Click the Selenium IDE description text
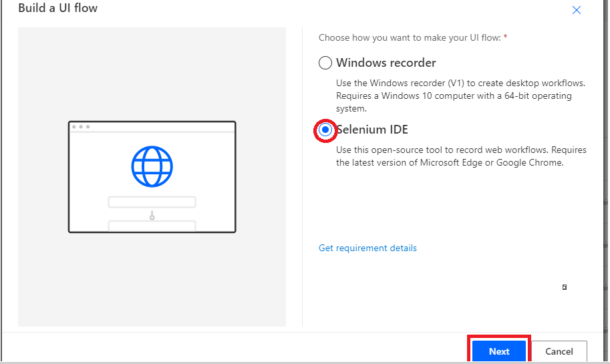The height and width of the screenshot is (364, 610). pos(461,156)
